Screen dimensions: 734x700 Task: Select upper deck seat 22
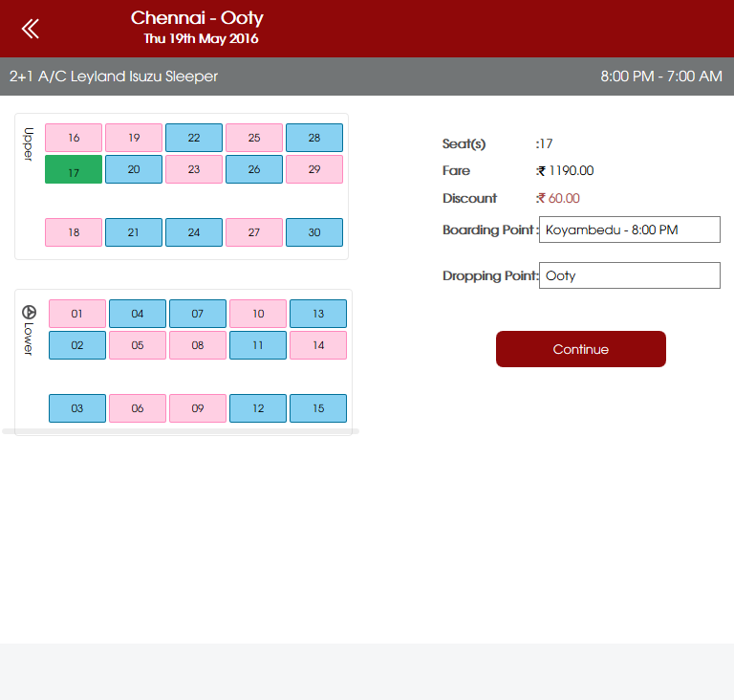194,138
